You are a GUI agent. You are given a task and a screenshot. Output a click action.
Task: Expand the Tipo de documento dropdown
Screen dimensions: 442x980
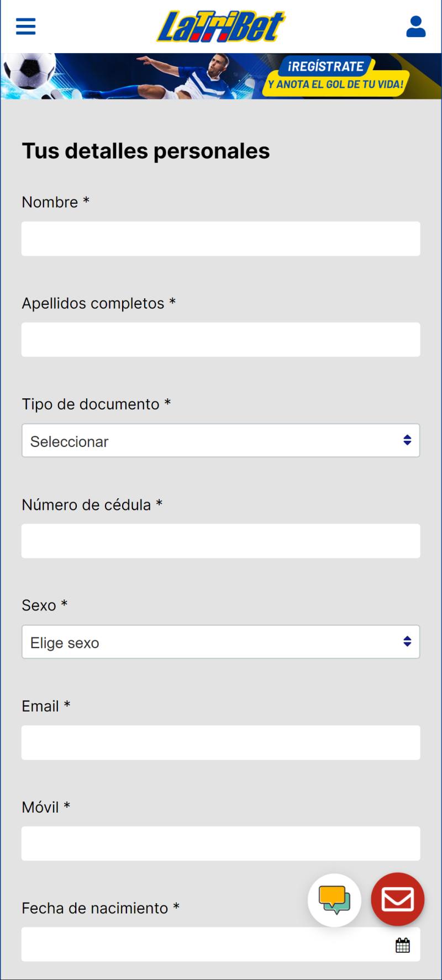[x=221, y=440]
